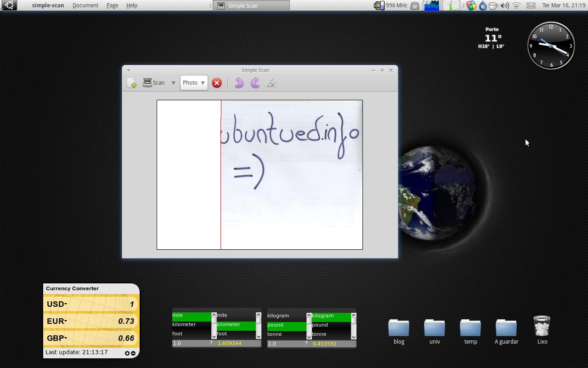This screenshot has height=368, width=588.
Task: Edit the USD amount value 1
Action: tap(131, 304)
